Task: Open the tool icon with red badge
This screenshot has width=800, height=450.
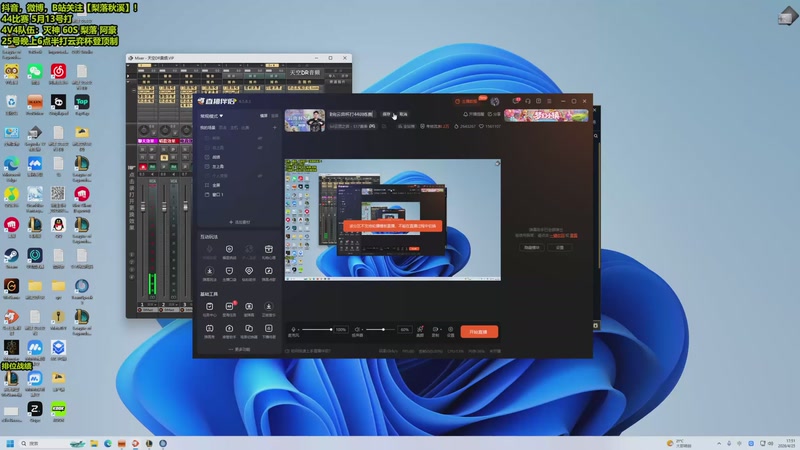Action: (229, 308)
